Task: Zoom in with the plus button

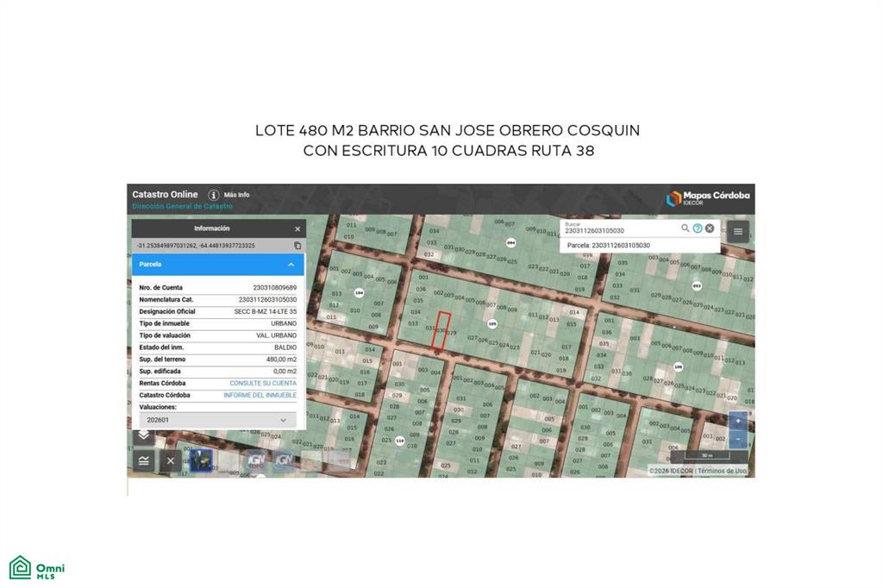Action: point(738,422)
